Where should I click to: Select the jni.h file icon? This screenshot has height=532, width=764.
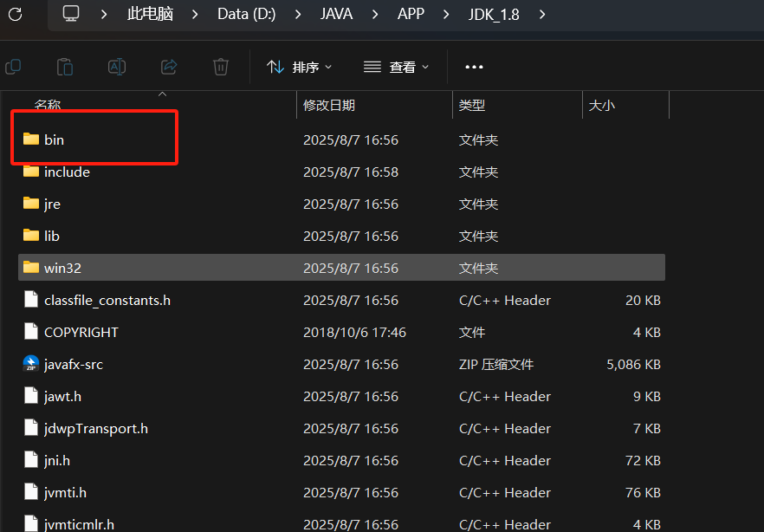pyautogui.click(x=31, y=460)
